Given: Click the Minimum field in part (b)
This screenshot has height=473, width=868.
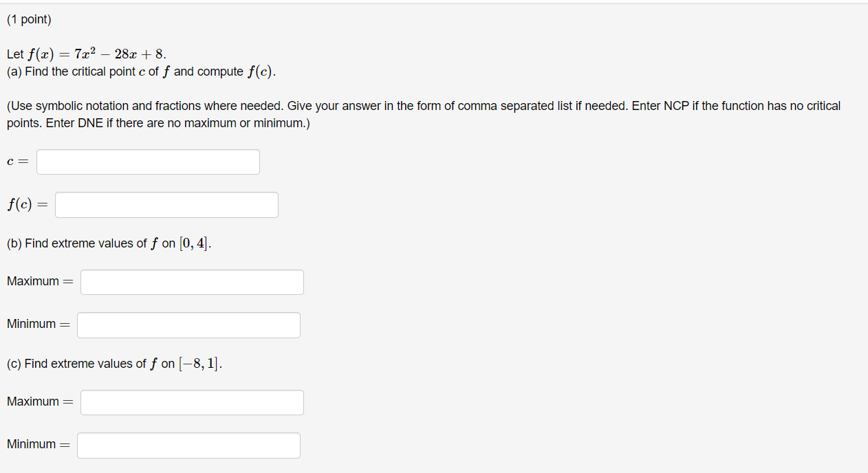Looking at the screenshot, I should point(188,324).
